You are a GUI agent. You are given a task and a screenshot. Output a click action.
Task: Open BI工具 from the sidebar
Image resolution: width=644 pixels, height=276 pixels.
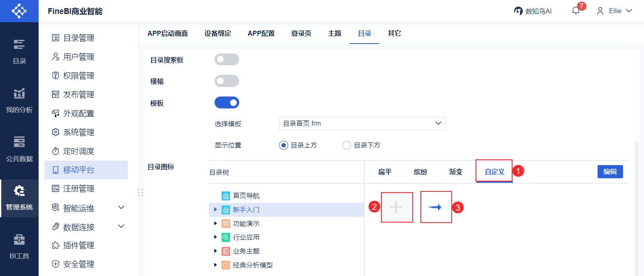pos(19,246)
